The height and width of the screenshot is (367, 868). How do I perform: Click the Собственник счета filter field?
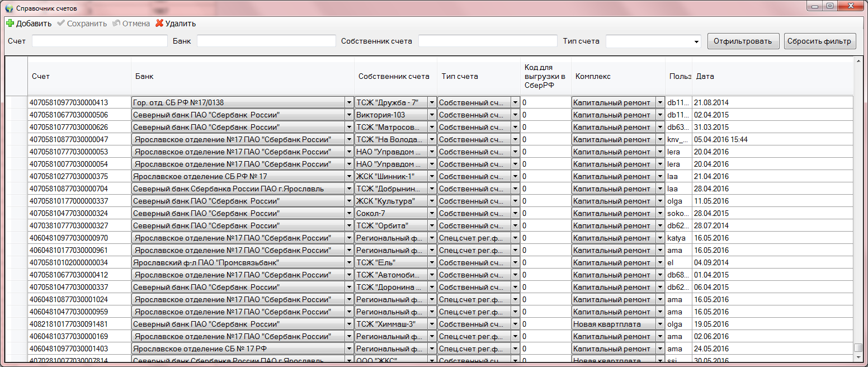pyautogui.click(x=488, y=41)
